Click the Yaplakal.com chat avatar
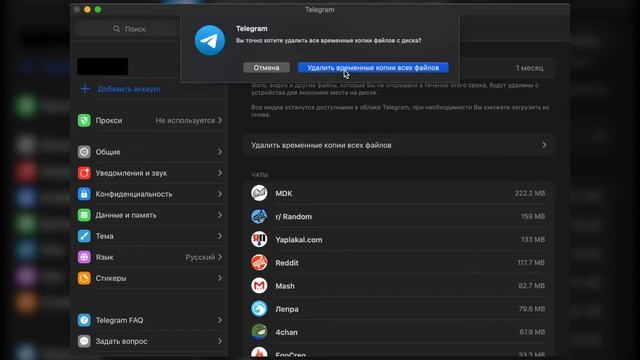The height and width of the screenshot is (360, 640). [259, 240]
